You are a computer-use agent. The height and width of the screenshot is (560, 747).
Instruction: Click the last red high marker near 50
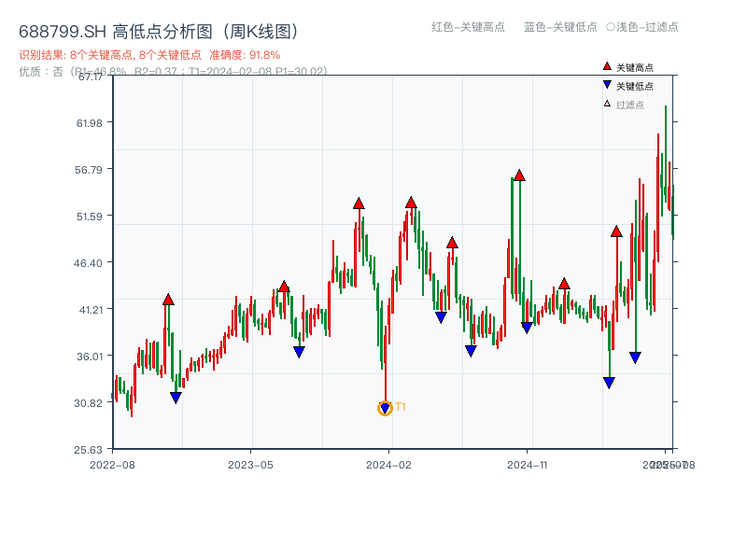point(616,231)
